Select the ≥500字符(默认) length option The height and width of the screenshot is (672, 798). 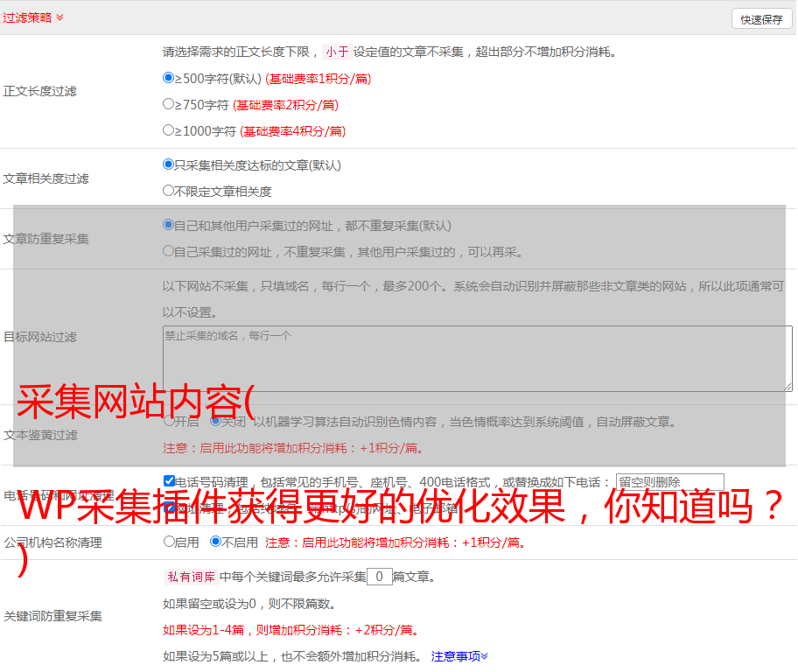(x=168, y=77)
